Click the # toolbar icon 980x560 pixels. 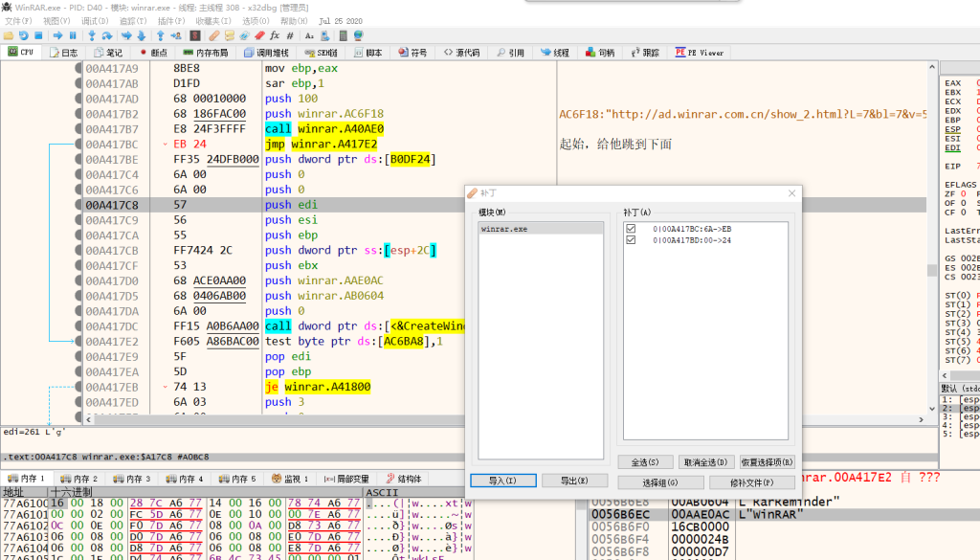(x=288, y=35)
